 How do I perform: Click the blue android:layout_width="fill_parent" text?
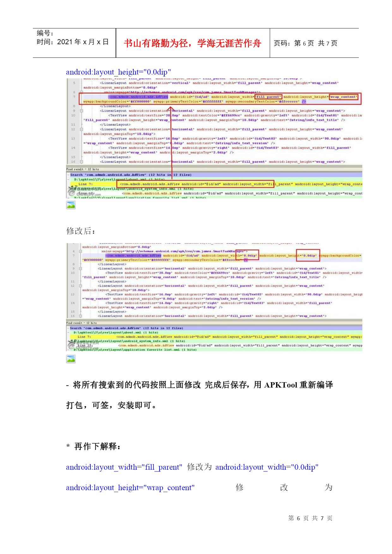[124, 467]
